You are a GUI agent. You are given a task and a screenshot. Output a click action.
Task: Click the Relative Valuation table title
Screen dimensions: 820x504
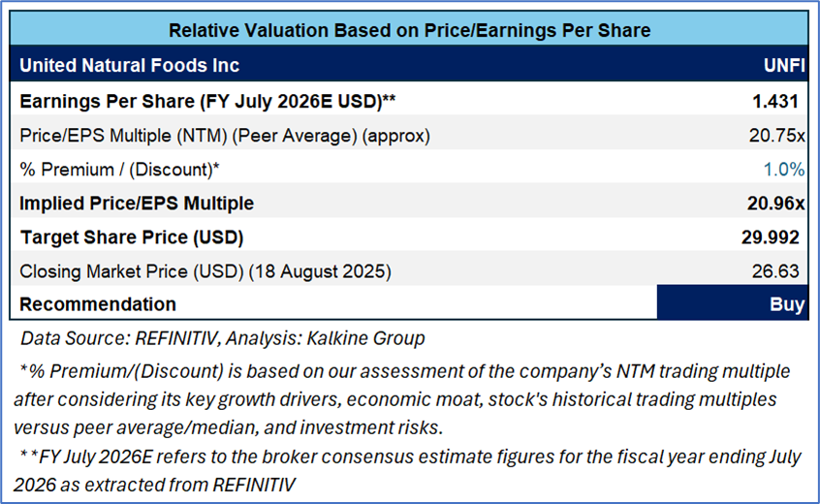click(409, 30)
